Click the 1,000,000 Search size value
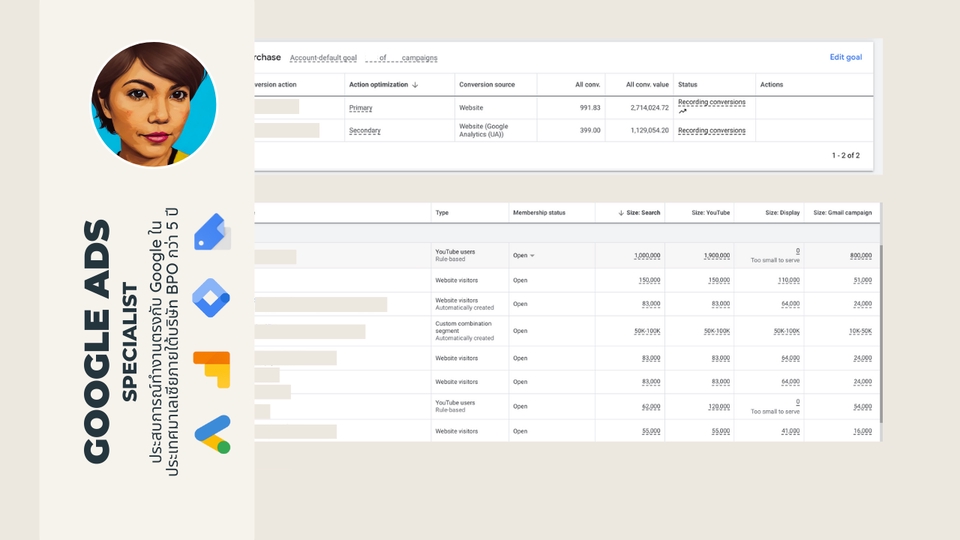 point(647,256)
